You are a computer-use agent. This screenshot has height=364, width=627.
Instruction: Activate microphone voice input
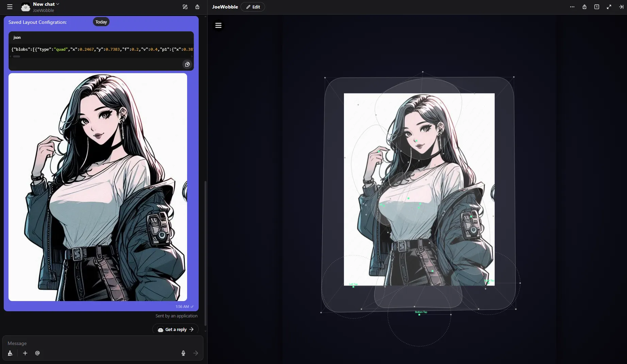(183, 353)
